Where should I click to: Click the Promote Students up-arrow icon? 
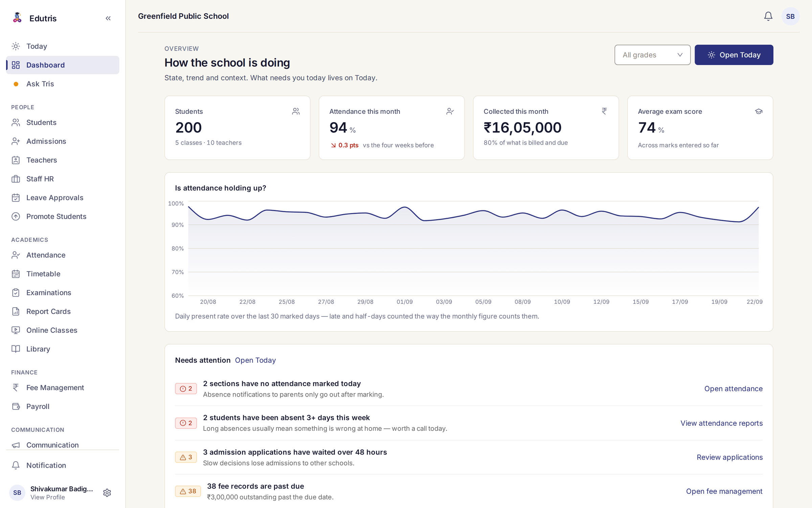16,216
